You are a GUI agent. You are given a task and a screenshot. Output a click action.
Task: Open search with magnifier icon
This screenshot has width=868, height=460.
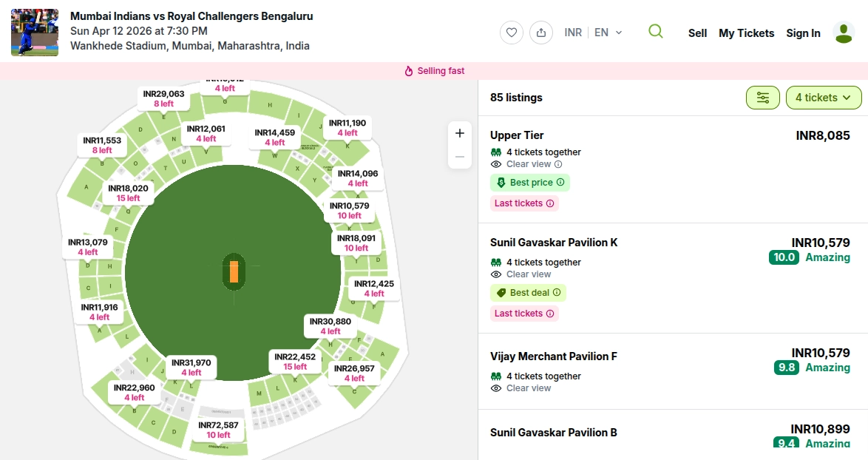pos(655,32)
